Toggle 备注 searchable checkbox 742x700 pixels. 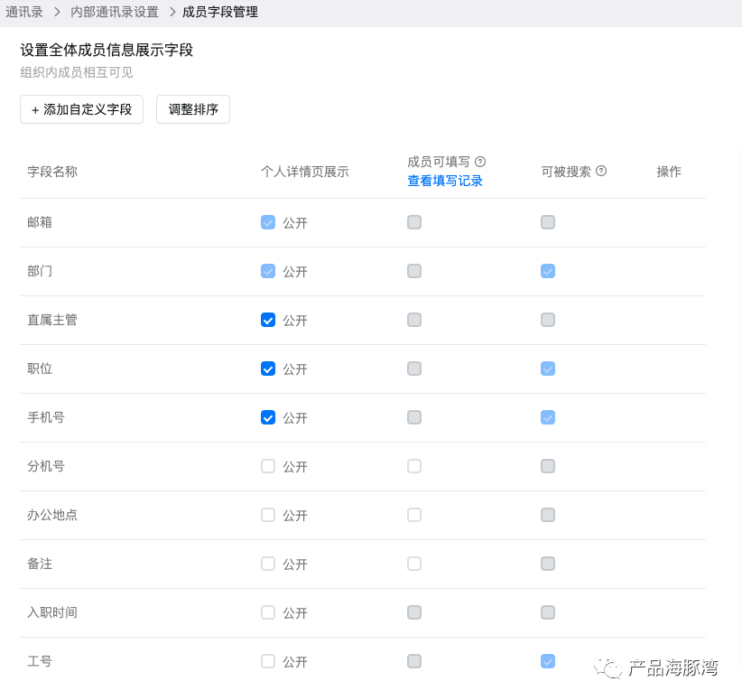548,564
